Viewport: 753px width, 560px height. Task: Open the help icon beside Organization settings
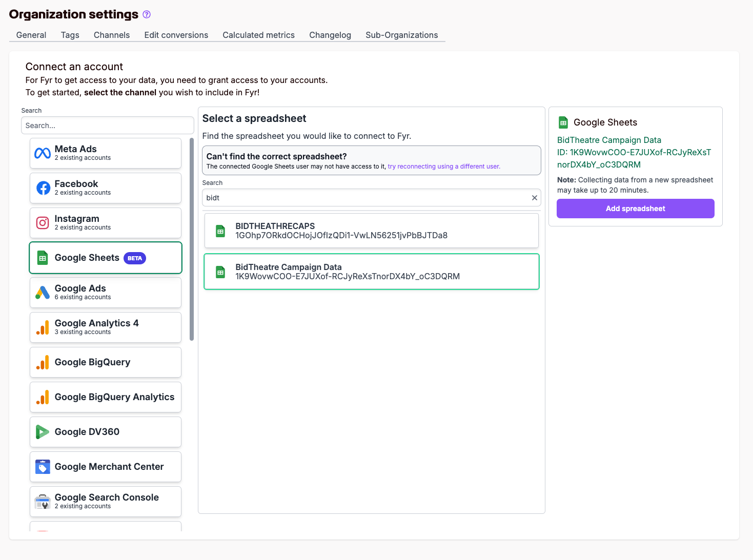point(147,14)
